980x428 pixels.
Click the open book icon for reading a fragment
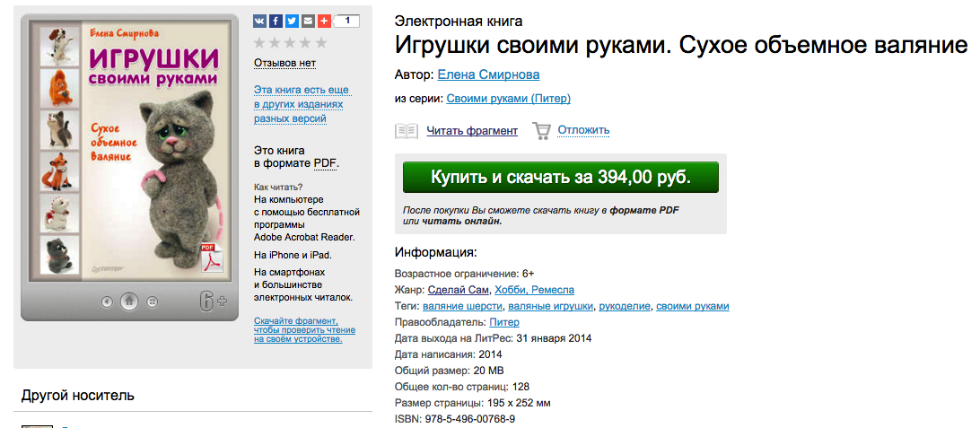[407, 131]
